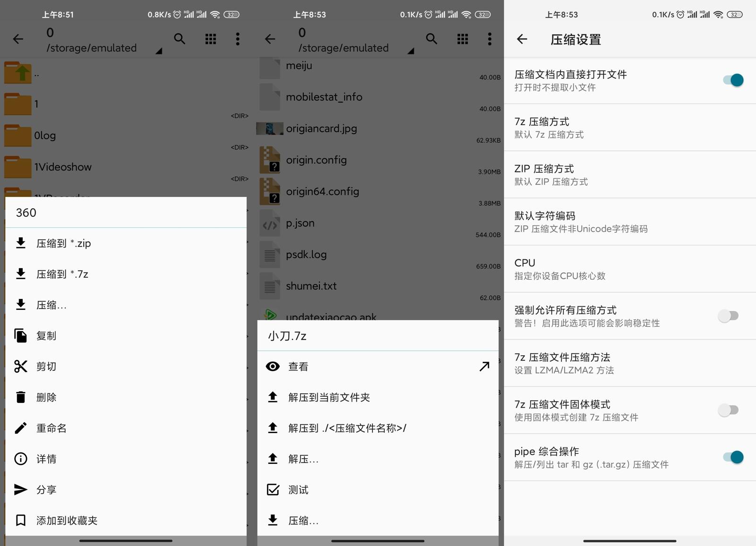Select the 剪切 (cut) scissors icon
756x546 pixels.
(x=21, y=366)
